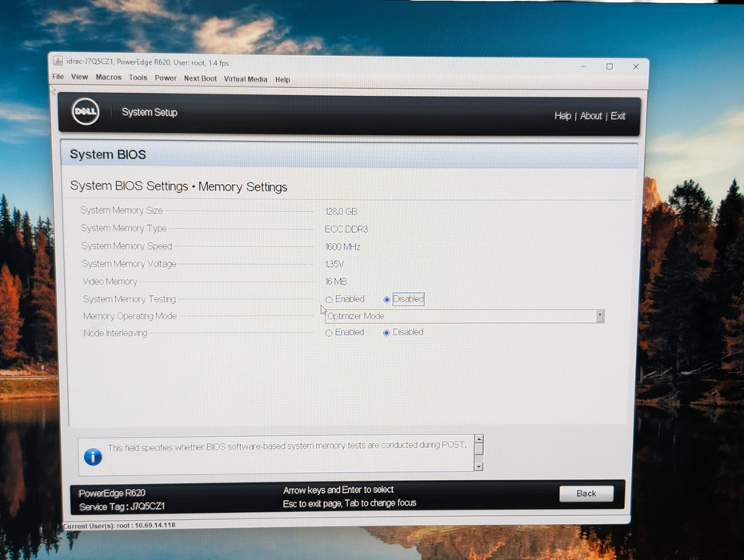
Task: Click the System BIOS heading
Action: click(108, 154)
